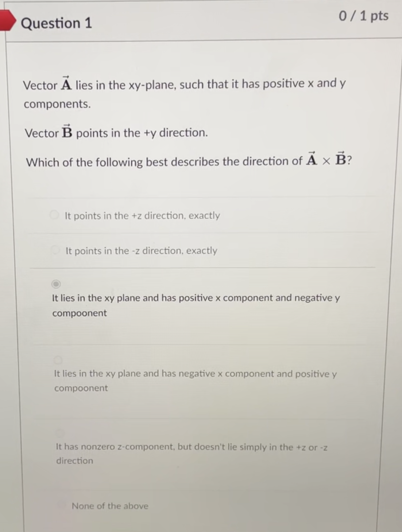The height and width of the screenshot is (532, 402).
Task: Select the '-z direction, exactly' radio button
Action: (55, 250)
